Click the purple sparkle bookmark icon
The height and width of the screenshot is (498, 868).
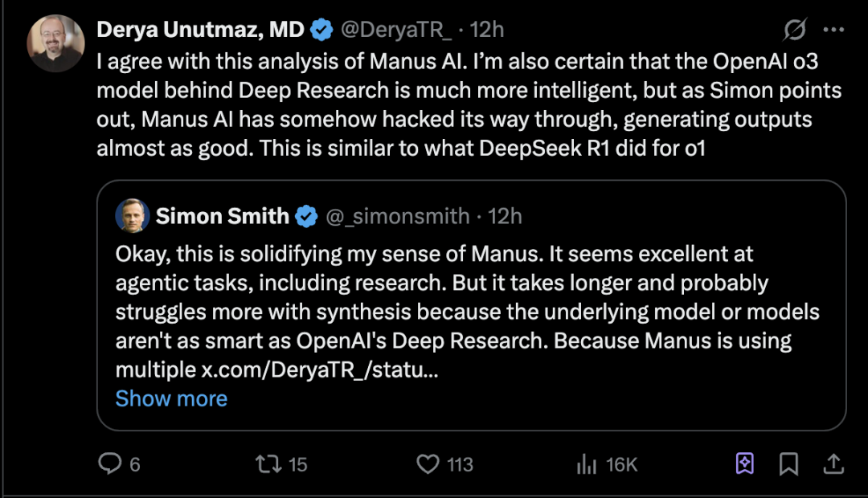tap(745, 463)
